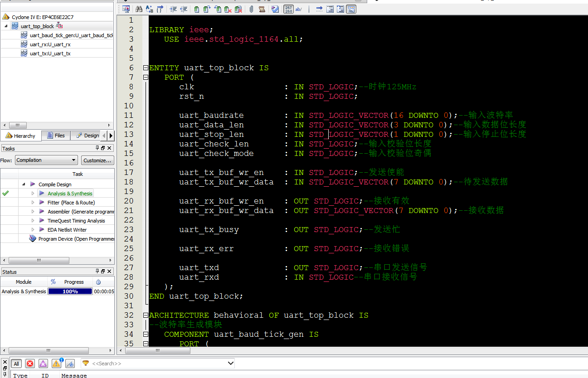Click the Customize... button in Tasks
Viewport: 588px width, 378px height.
pyautogui.click(x=97, y=160)
